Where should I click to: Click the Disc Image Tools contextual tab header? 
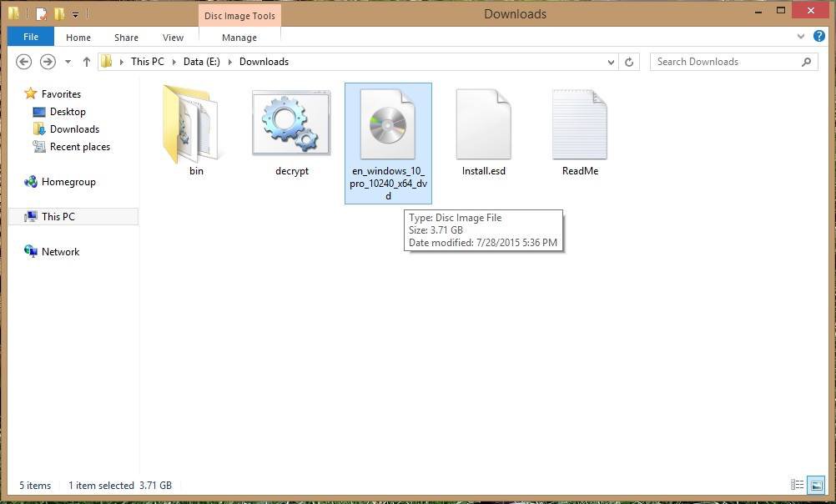click(240, 16)
